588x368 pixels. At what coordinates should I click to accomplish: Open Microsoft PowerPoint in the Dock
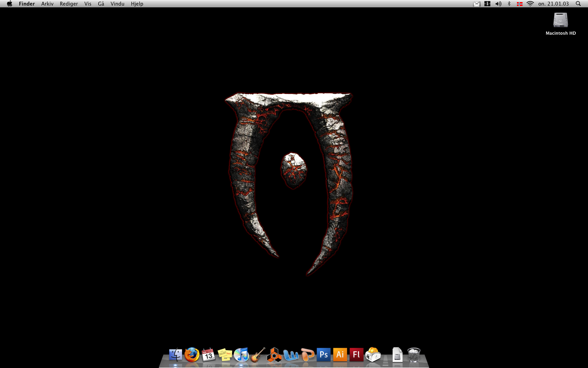[307, 355]
